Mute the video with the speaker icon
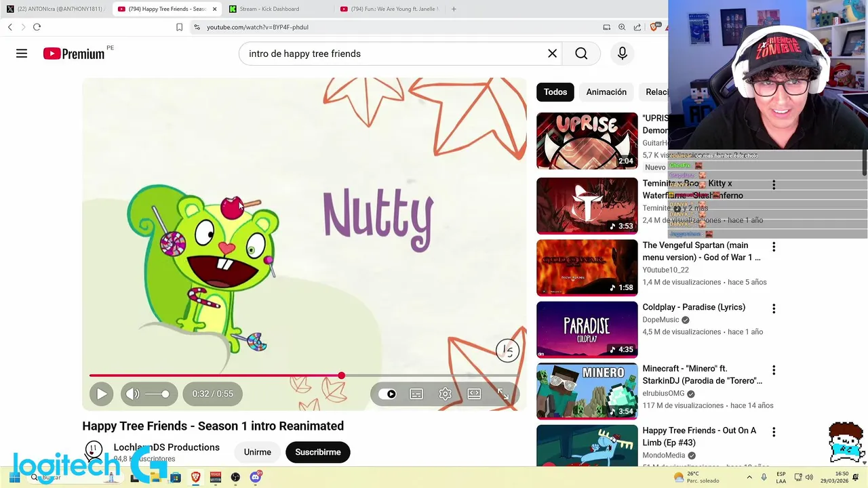This screenshot has height=488, width=868. 133,394
